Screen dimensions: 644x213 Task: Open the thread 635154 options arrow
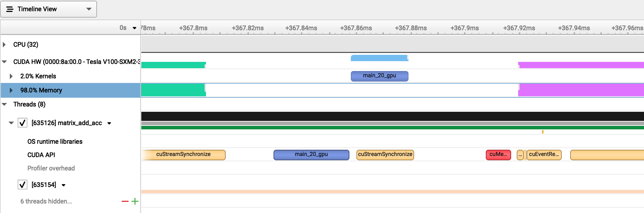tap(64, 185)
